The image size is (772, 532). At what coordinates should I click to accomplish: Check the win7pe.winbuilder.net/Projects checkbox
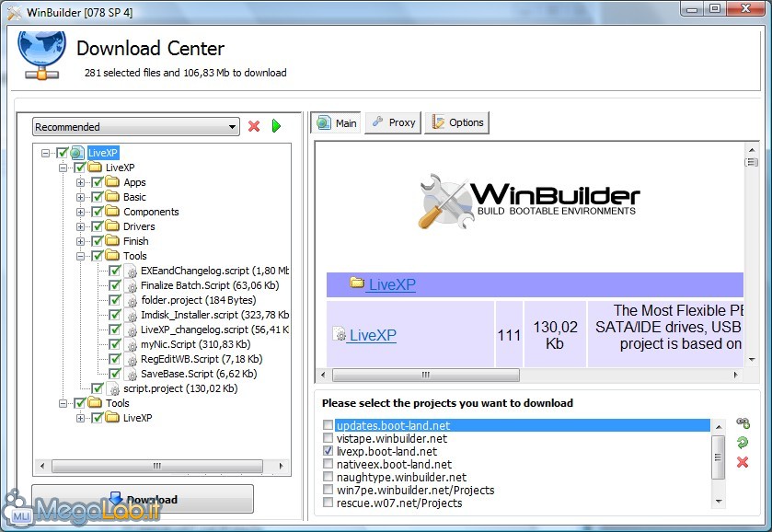tap(328, 489)
